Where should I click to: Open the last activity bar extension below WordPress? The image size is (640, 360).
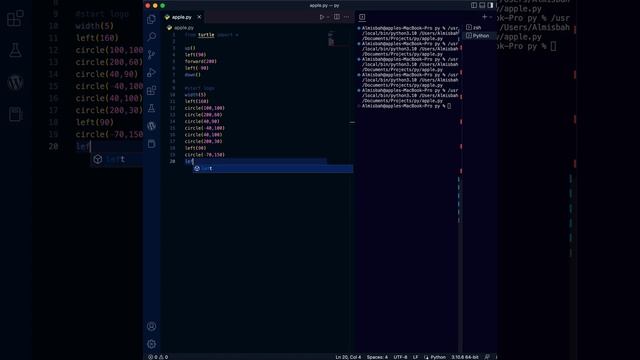click(151, 144)
